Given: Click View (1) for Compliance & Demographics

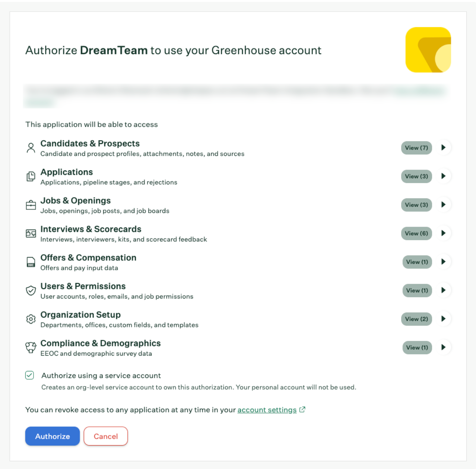Looking at the screenshot, I should (417, 347).
